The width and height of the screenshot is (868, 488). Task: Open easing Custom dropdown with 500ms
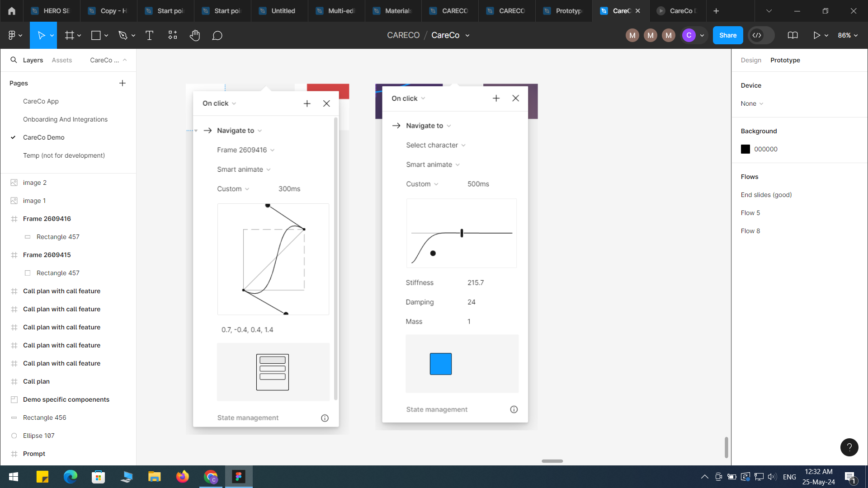(x=422, y=184)
